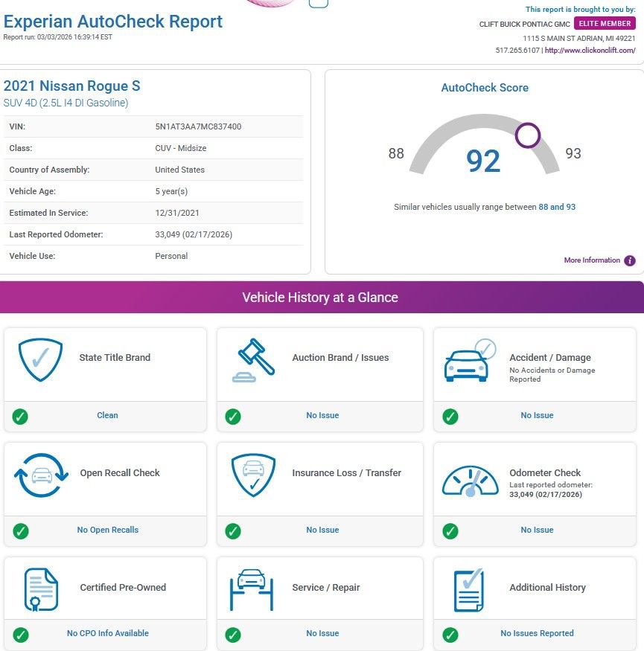The width and height of the screenshot is (644, 651).
Task: Click the Service / Repair car lift icon
Action: tap(253, 589)
